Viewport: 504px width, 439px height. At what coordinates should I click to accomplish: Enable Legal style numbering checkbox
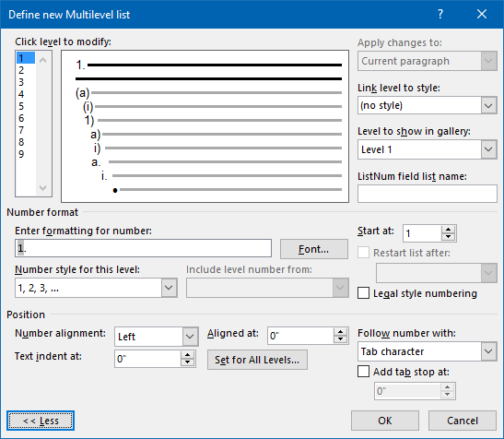tap(364, 293)
